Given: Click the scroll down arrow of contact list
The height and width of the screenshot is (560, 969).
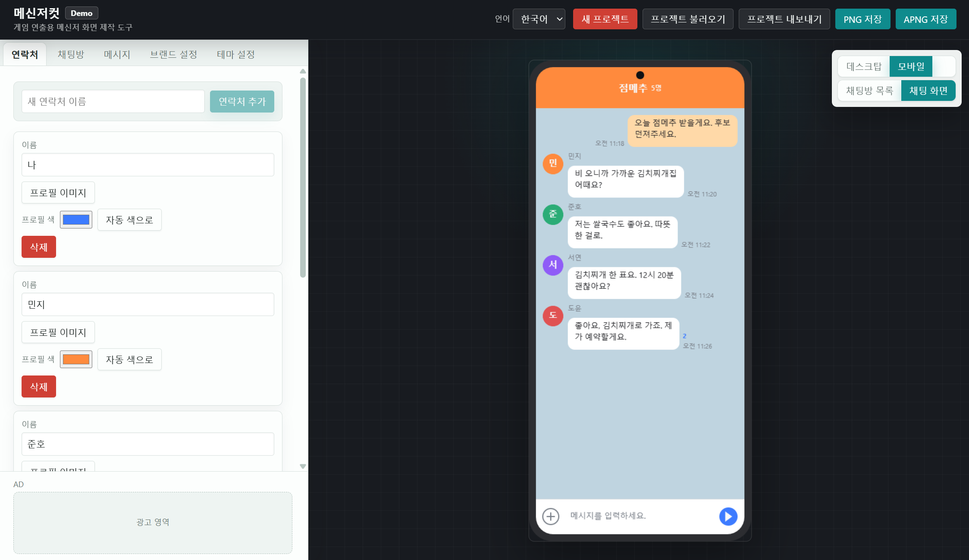Looking at the screenshot, I should 303,466.
